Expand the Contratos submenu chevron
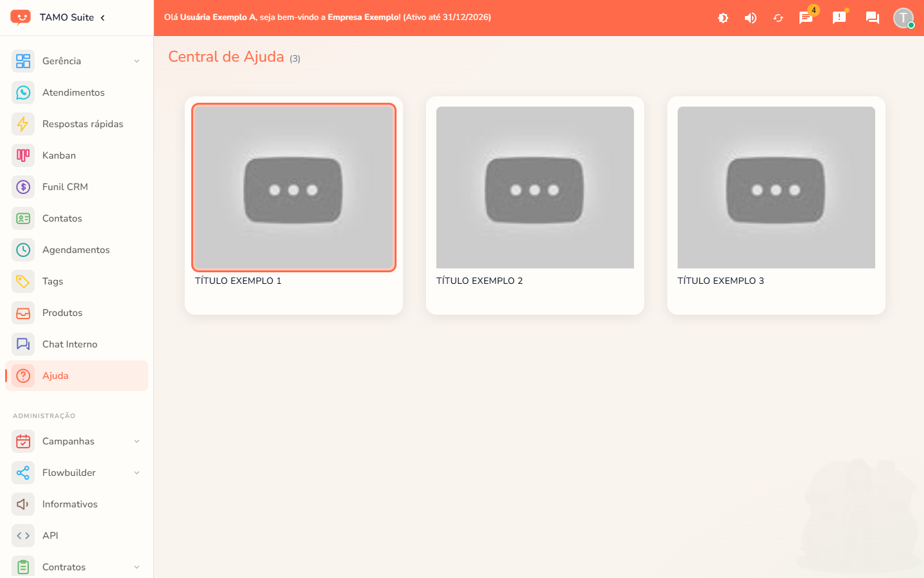This screenshot has height=578, width=924. (x=137, y=567)
